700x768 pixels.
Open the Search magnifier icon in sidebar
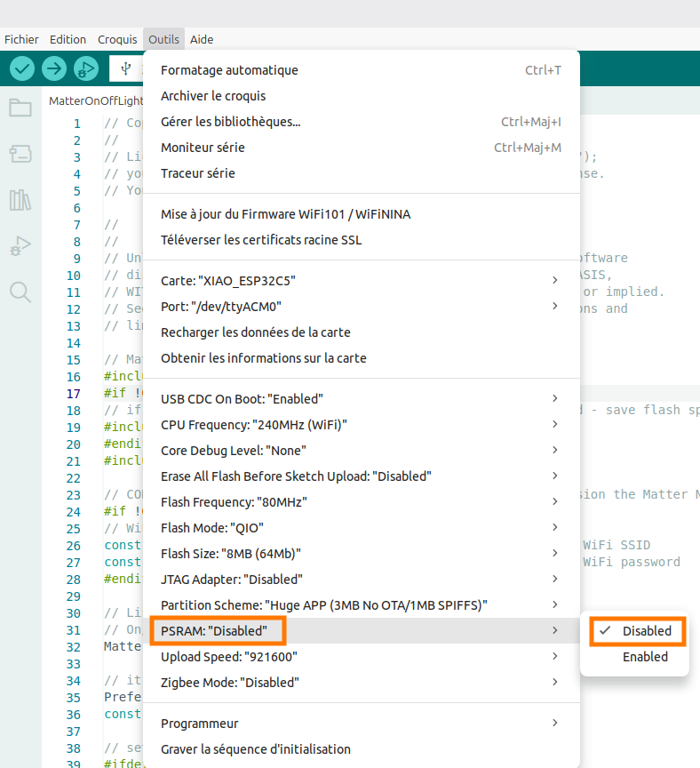(x=20, y=292)
